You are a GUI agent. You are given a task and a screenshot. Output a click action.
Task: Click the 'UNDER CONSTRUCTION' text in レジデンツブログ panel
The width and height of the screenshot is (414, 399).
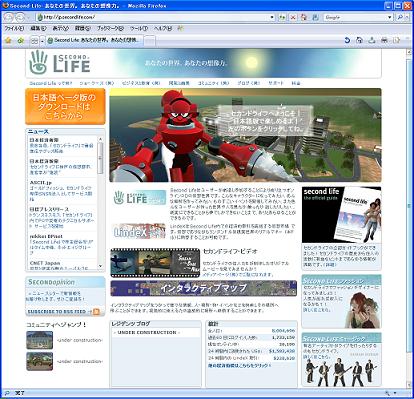tap(147, 333)
